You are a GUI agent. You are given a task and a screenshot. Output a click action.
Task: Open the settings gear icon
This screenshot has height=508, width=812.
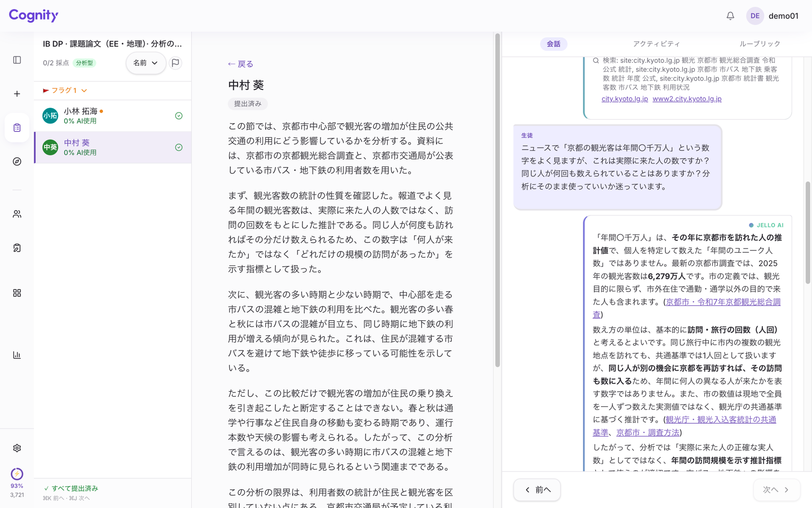pyautogui.click(x=17, y=448)
